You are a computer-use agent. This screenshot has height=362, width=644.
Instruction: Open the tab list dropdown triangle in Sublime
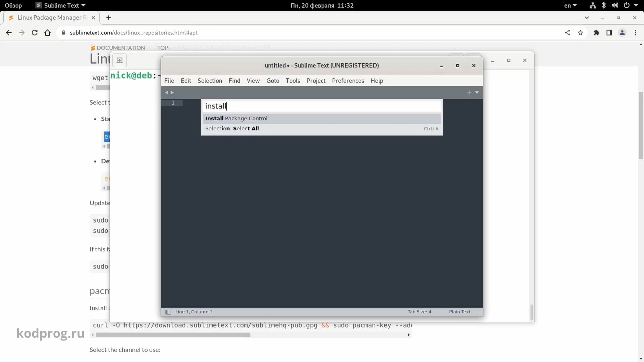pos(477,93)
